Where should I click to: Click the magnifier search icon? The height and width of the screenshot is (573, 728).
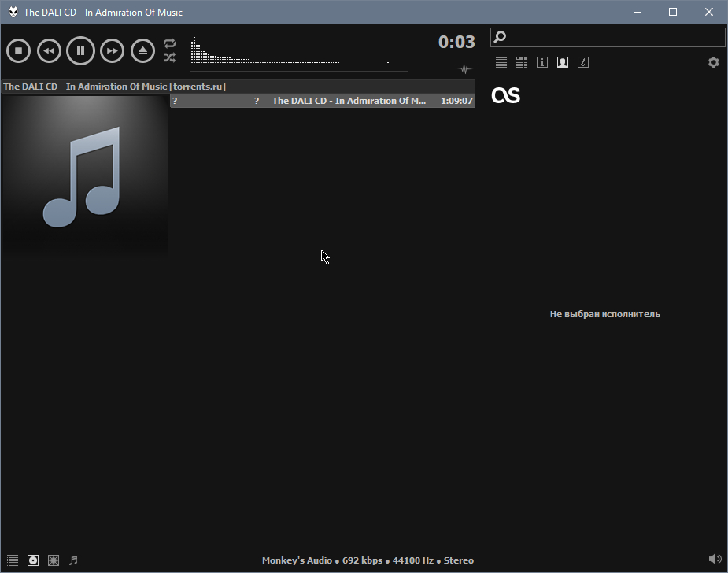point(500,37)
